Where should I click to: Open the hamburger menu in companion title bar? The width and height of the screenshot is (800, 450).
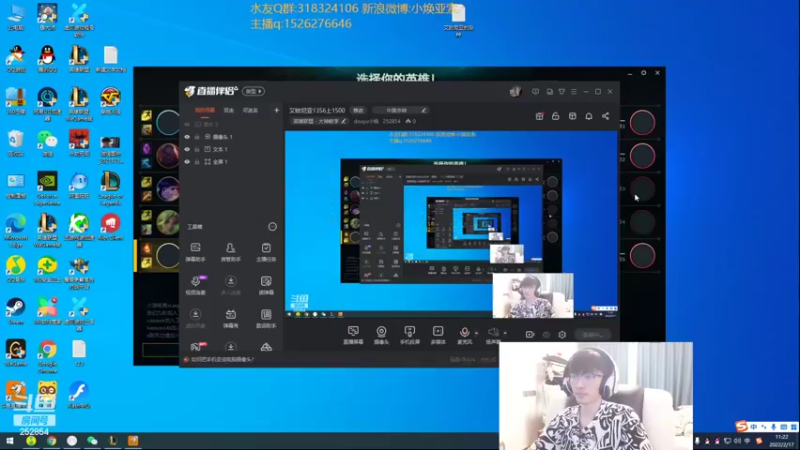(573, 92)
